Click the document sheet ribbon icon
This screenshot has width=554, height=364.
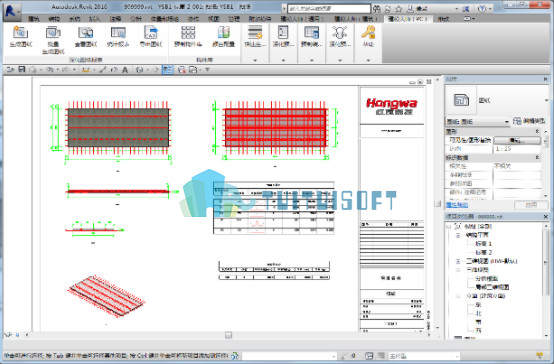click(x=283, y=33)
